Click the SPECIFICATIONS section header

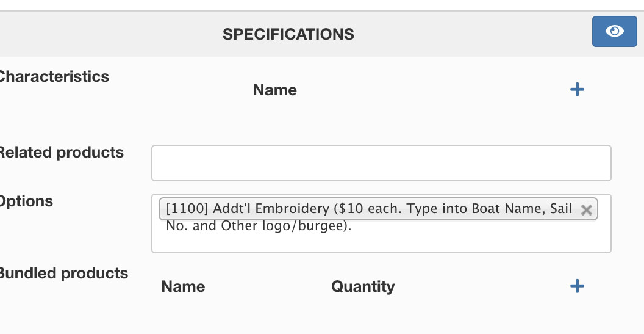288,34
